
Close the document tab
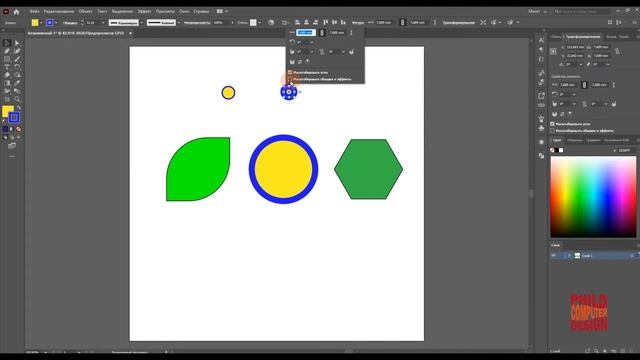coord(130,33)
